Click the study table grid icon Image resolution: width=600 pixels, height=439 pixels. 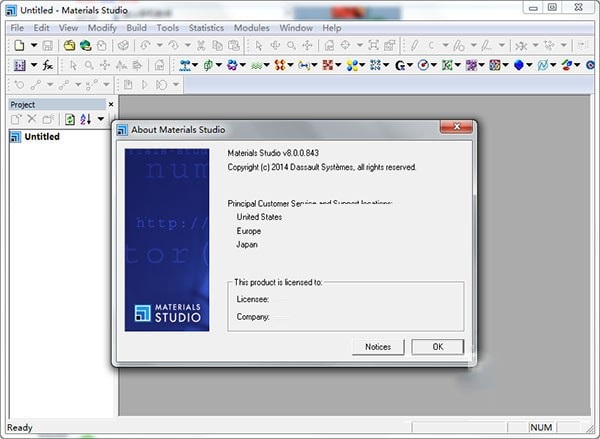[x=20, y=65]
